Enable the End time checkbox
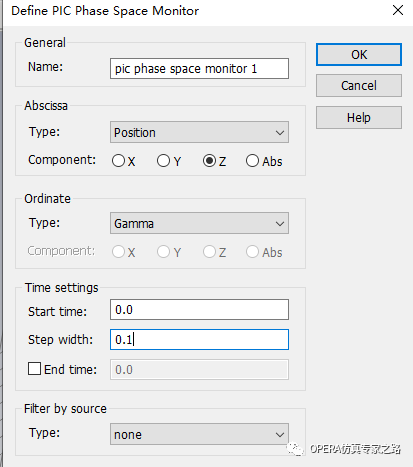The image size is (413, 467). coord(34,369)
